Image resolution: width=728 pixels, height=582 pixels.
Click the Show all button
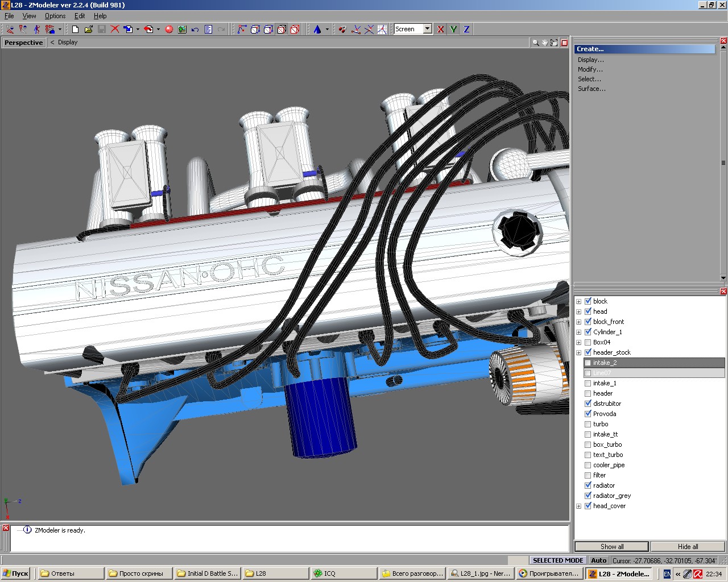tap(611, 546)
